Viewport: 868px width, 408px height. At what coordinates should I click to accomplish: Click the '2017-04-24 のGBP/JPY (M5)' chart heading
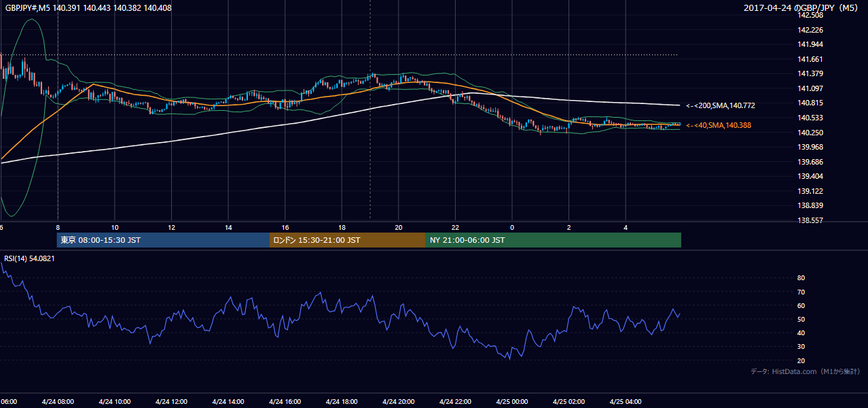point(802,8)
